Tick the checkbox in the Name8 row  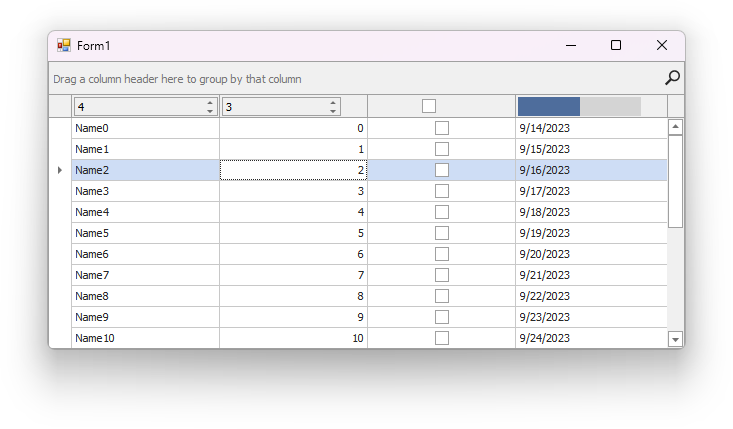click(x=441, y=296)
